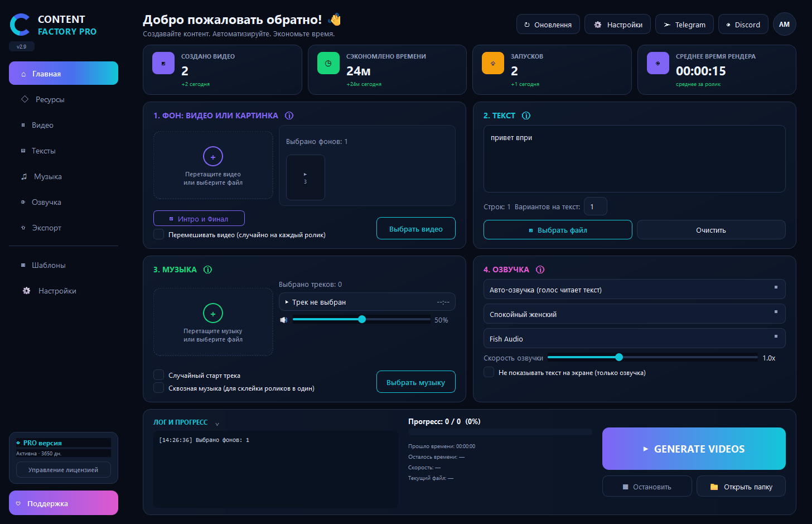Screen dimensions: 812x524
Task: Click Очистить to clear text
Action: [x=711, y=229]
